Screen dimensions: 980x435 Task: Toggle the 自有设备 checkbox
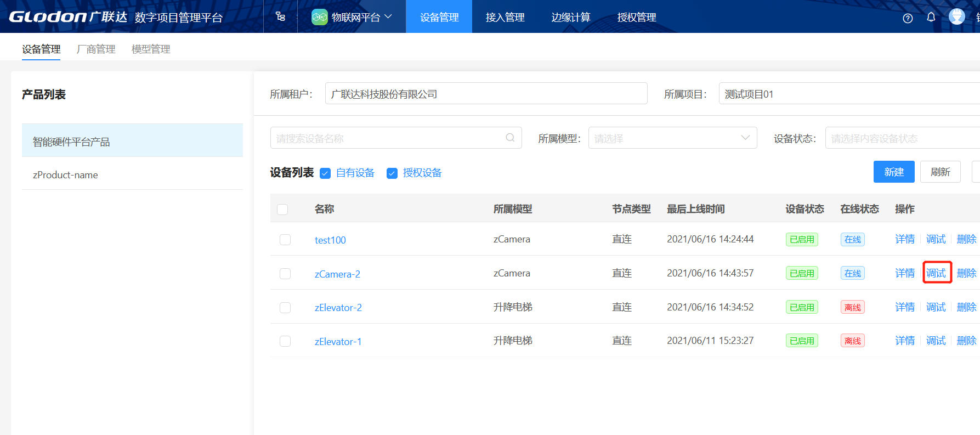point(325,173)
